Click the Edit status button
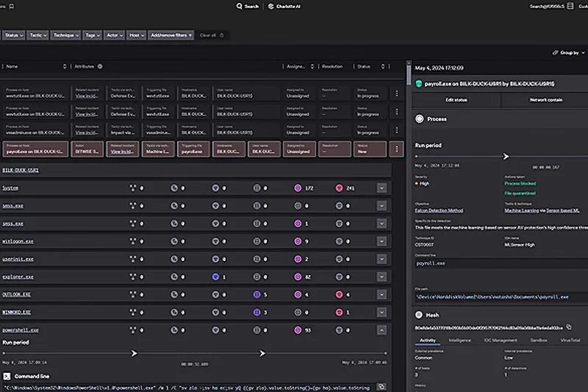588x392 pixels. pos(456,99)
